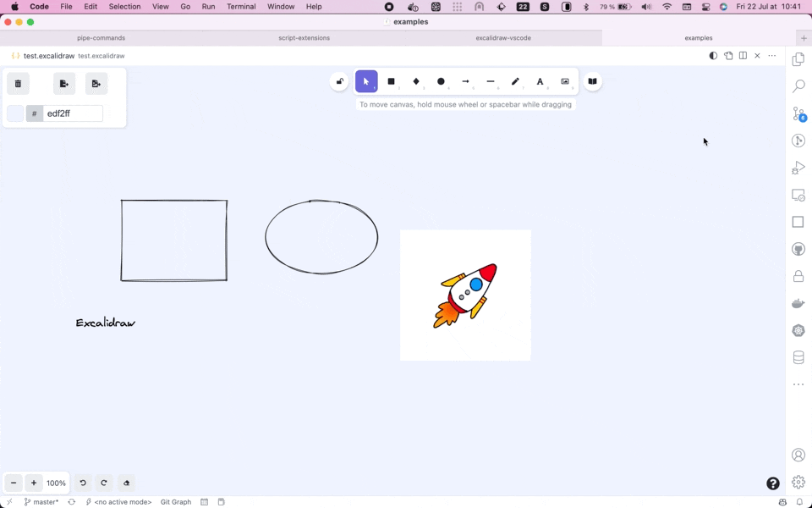Viewport: 812px width, 508px height.
Task: Click the square icon in activity bar
Action: click(798, 222)
